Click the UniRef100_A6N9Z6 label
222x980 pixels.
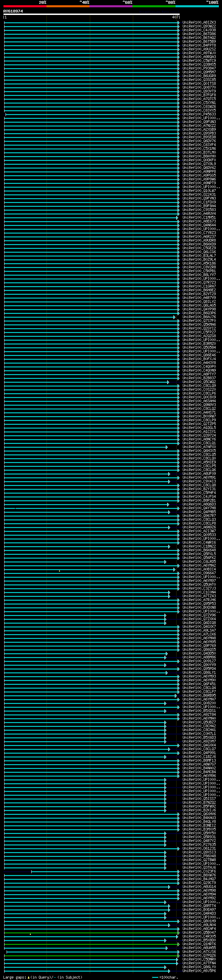199,527
